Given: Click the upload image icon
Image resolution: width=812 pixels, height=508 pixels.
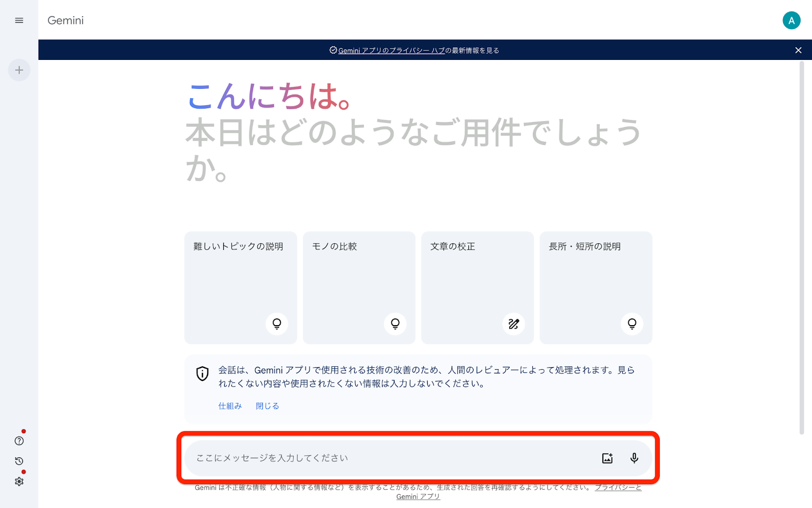Looking at the screenshot, I should [x=607, y=458].
